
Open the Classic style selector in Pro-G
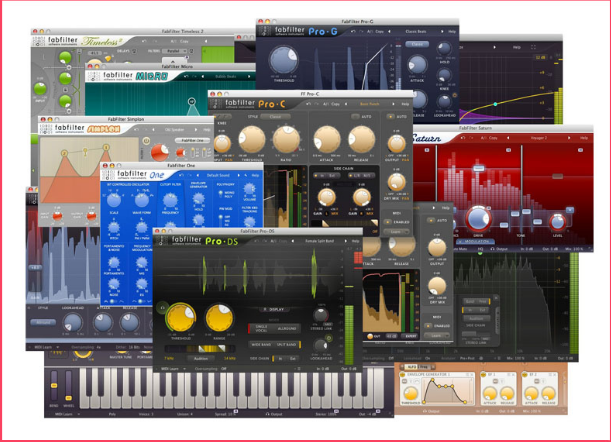click(x=417, y=44)
